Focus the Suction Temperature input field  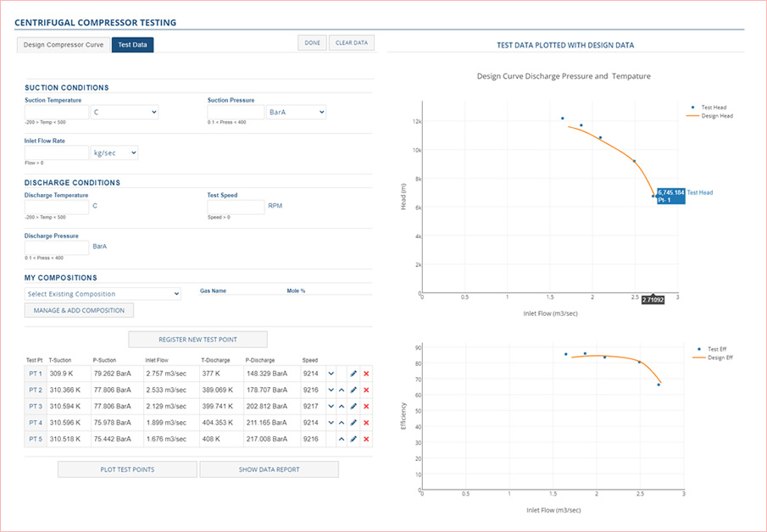click(57, 112)
